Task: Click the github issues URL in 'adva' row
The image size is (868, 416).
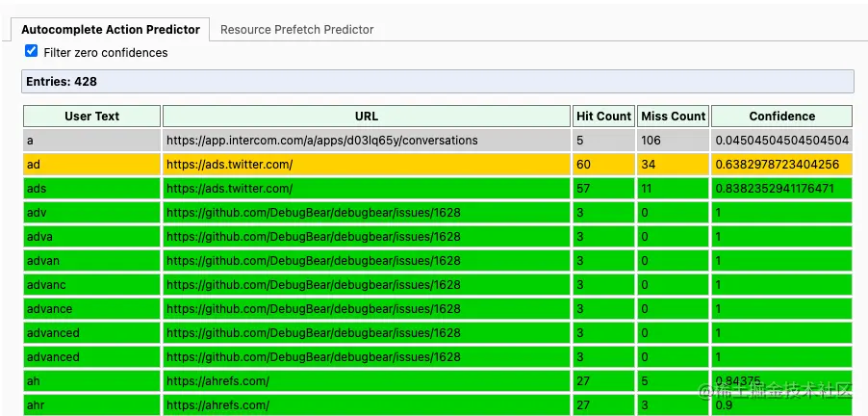Action: [x=367, y=237]
